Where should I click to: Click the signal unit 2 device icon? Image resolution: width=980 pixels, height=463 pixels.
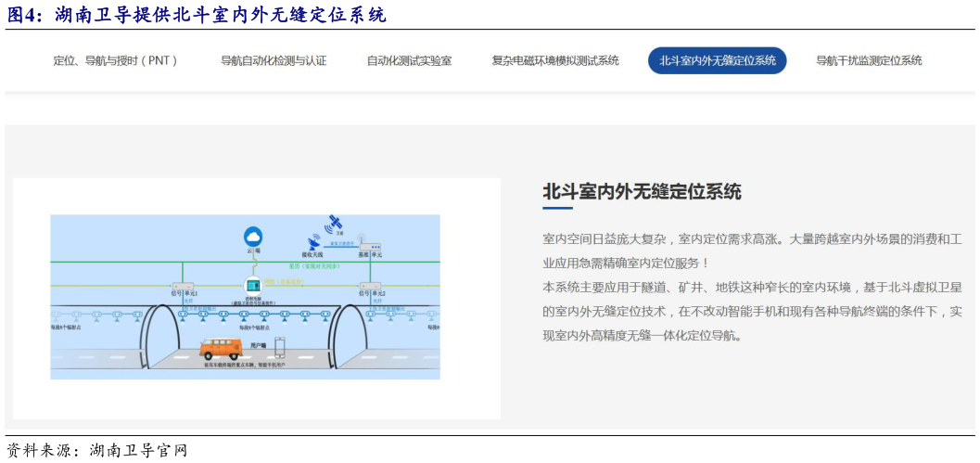coord(370,285)
